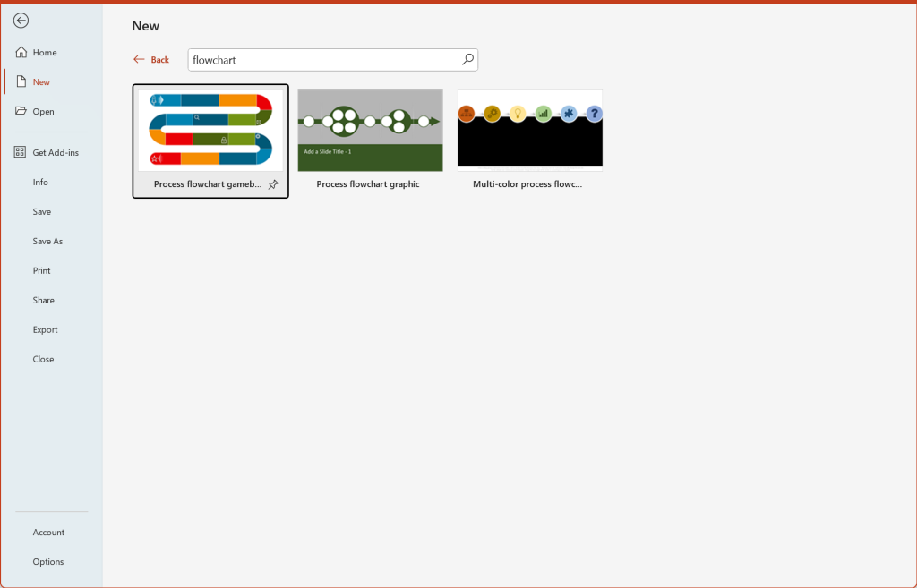Viewport: 917px width, 588px height.
Task: Close the presentation via Close
Action: pos(51,359)
